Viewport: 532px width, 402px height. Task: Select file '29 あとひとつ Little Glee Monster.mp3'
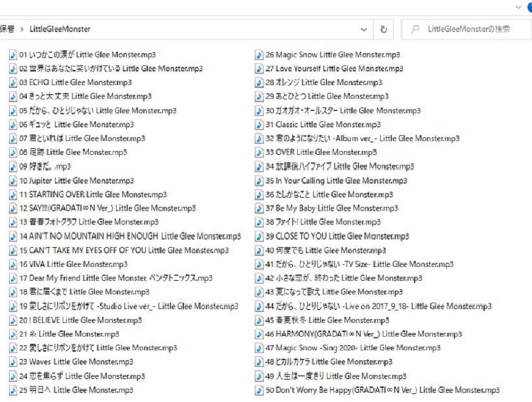pos(322,97)
